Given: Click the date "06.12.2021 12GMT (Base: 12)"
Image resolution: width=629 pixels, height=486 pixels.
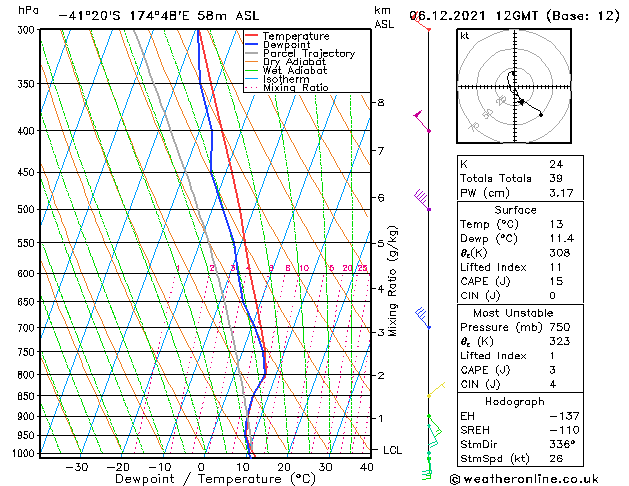Looking at the screenshot, I should (x=515, y=16).
